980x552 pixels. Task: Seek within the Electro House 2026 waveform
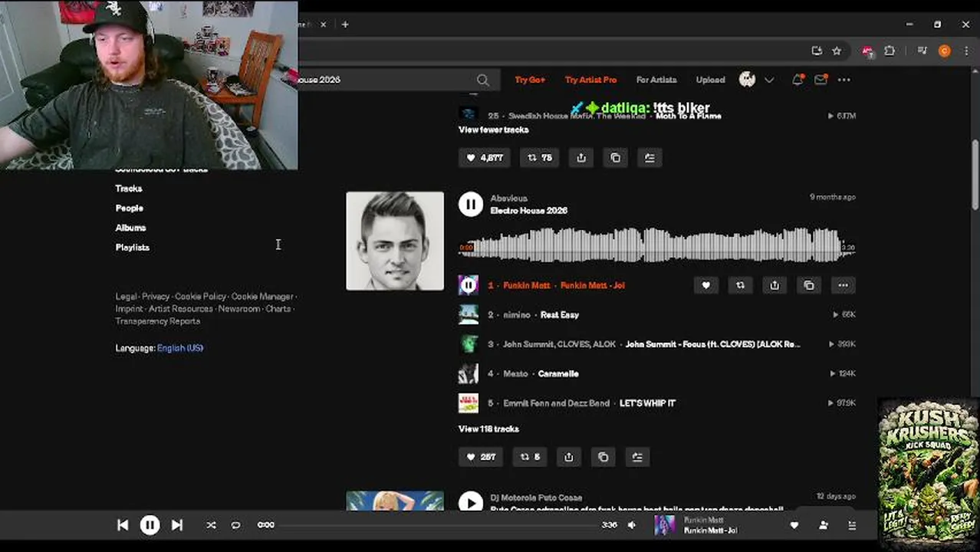pos(657,245)
